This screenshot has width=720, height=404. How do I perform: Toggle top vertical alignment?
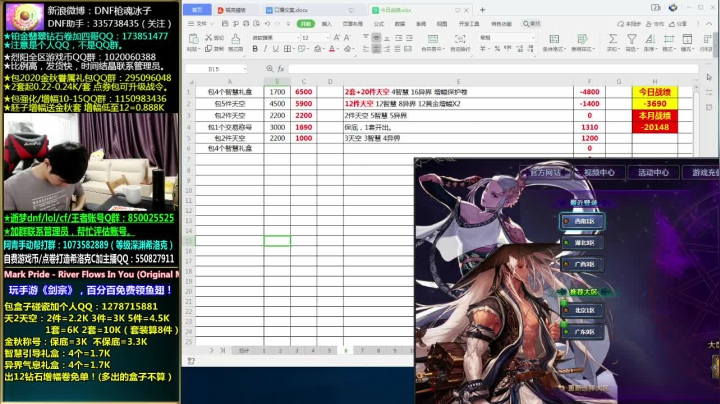(366, 38)
